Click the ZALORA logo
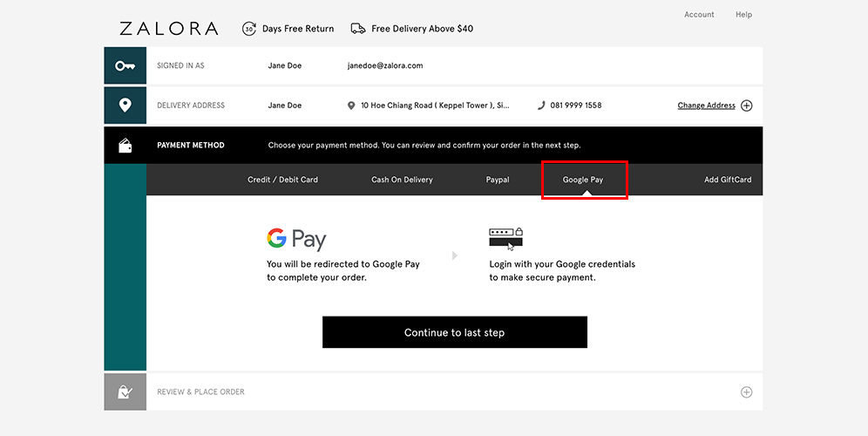The height and width of the screenshot is (436, 868). pos(169,29)
